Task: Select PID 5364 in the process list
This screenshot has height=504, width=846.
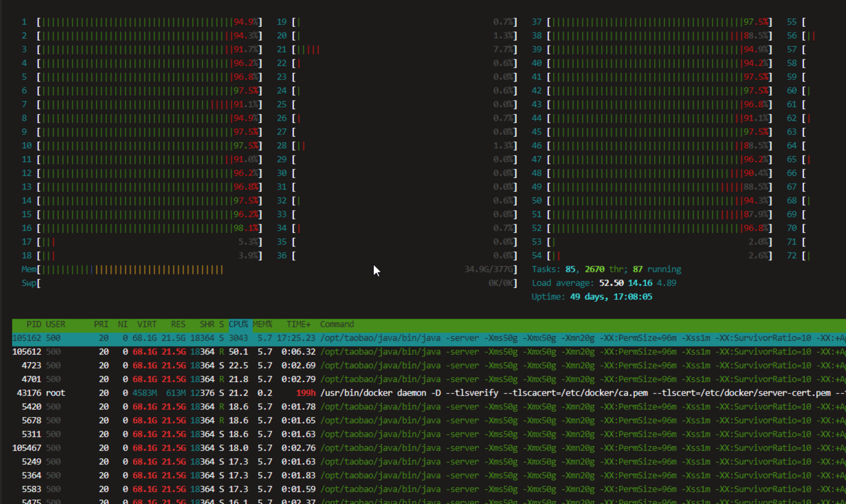Action: pos(428,476)
